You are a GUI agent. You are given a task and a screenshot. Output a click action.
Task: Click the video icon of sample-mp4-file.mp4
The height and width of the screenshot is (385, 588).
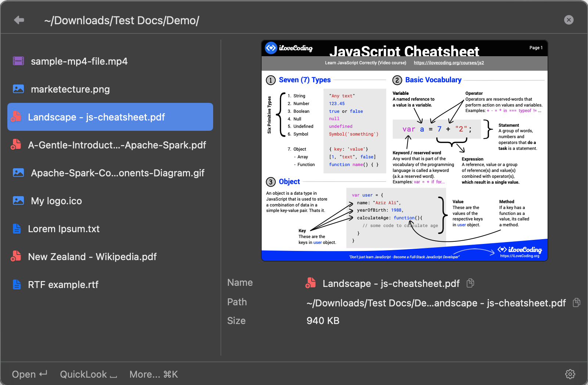tap(18, 61)
